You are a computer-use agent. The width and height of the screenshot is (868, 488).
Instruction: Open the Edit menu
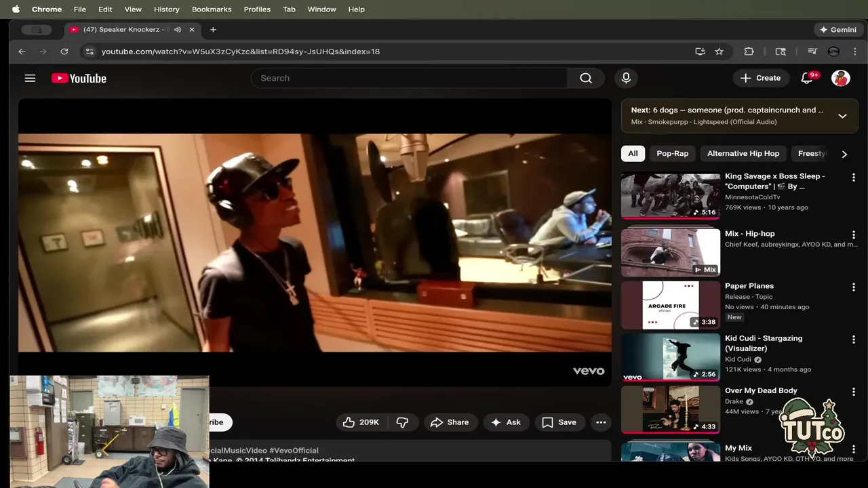(x=105, y=9)
